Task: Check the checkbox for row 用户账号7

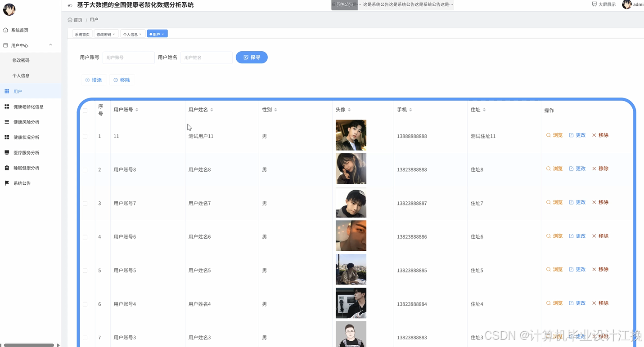Action: coord(85,204)
